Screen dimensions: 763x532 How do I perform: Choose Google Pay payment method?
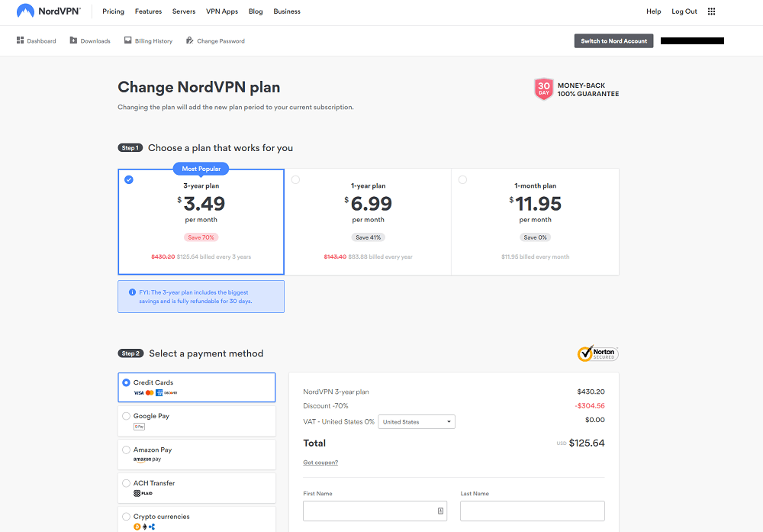(197, 421)
